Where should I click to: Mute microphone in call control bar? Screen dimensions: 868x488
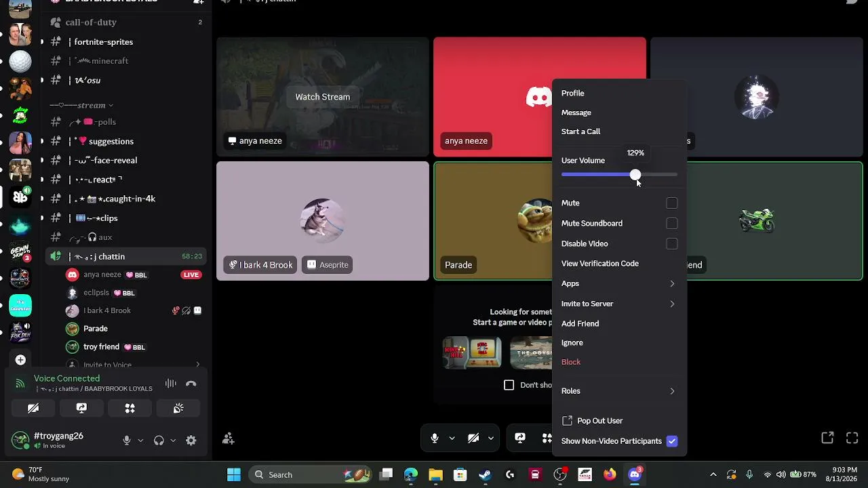coord(435,439)
